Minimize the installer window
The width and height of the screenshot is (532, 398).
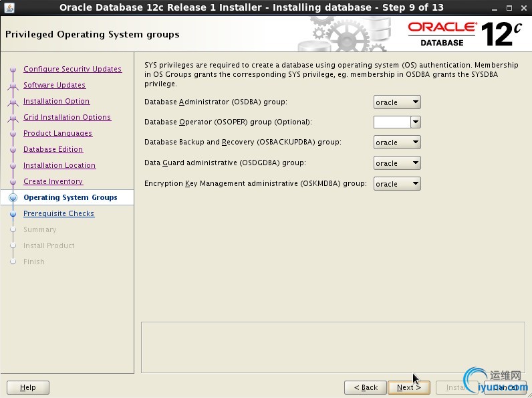(495, 8)
